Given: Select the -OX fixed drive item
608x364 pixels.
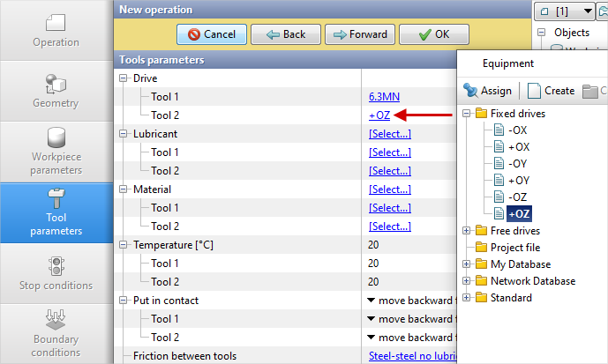Looking at the screenshot, I should (518, 130).
